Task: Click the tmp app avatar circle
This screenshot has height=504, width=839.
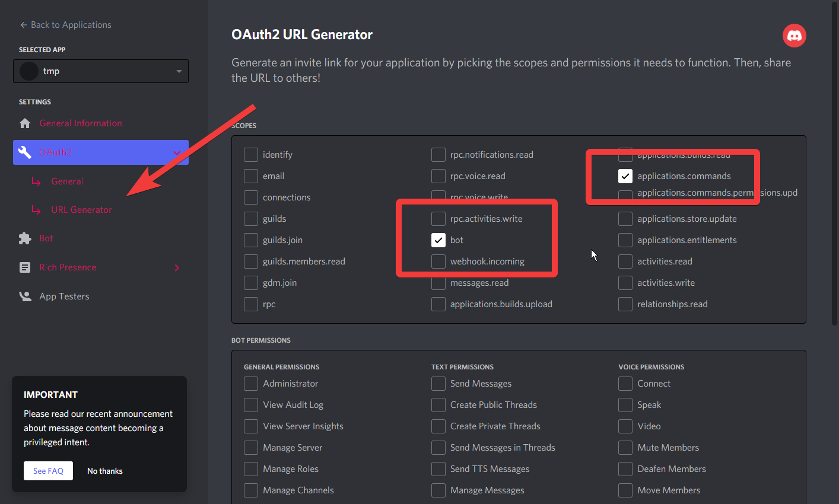Action: [x=29, y=71]
